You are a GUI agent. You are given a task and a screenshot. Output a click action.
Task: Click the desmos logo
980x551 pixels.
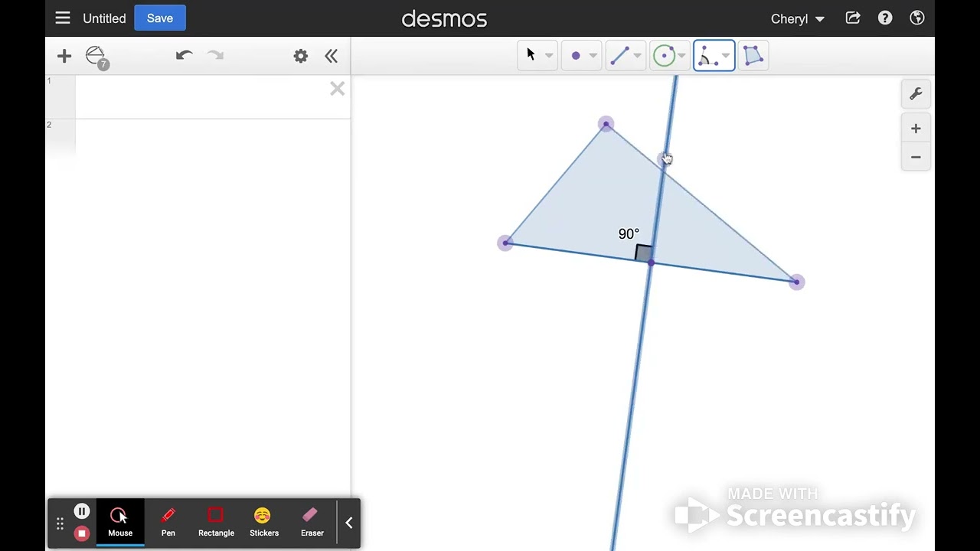coord(444,18)
